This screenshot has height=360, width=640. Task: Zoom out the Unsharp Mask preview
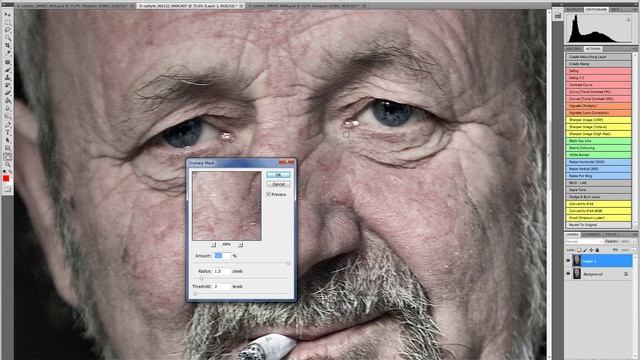(213, 244)
